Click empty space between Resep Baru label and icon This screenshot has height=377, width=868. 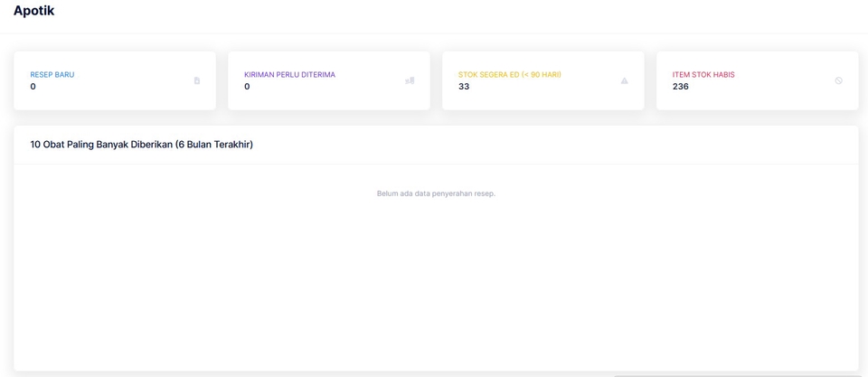click(136, 76)
